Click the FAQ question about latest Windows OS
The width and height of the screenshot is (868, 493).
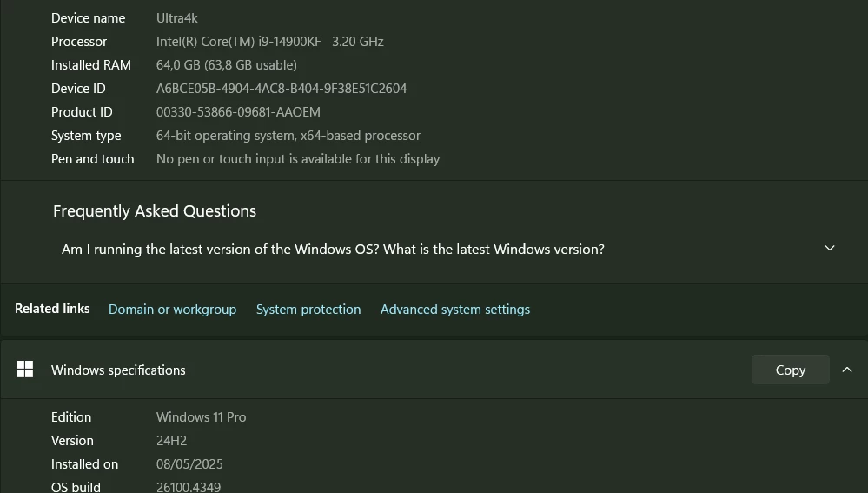point(333,250)
